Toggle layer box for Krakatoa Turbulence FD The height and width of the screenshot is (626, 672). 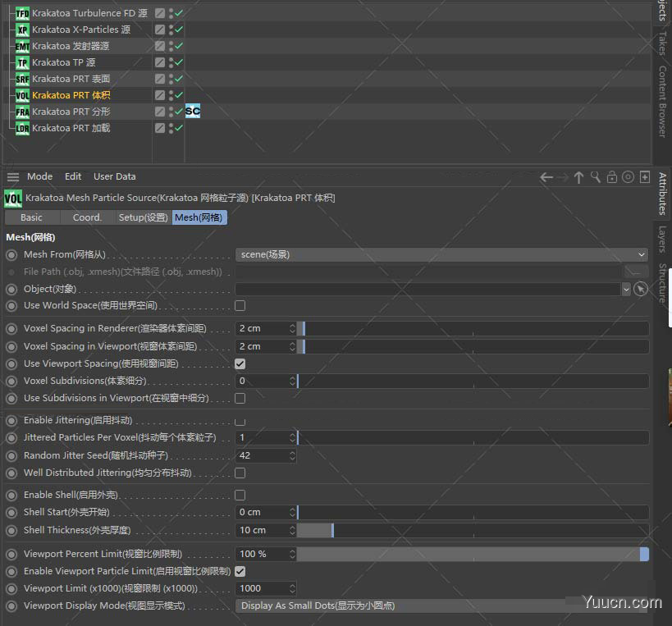[160, 13]
